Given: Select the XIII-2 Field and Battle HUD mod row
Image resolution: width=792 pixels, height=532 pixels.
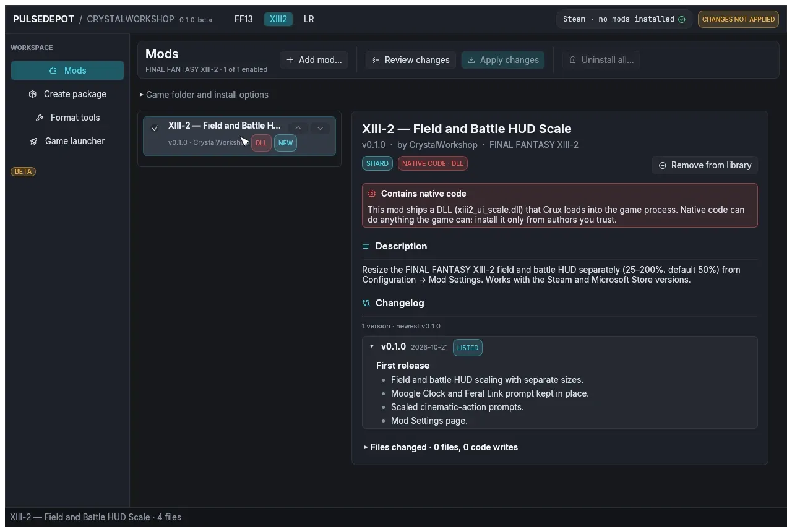Looking at the screenshot, I should pos(239,136).
